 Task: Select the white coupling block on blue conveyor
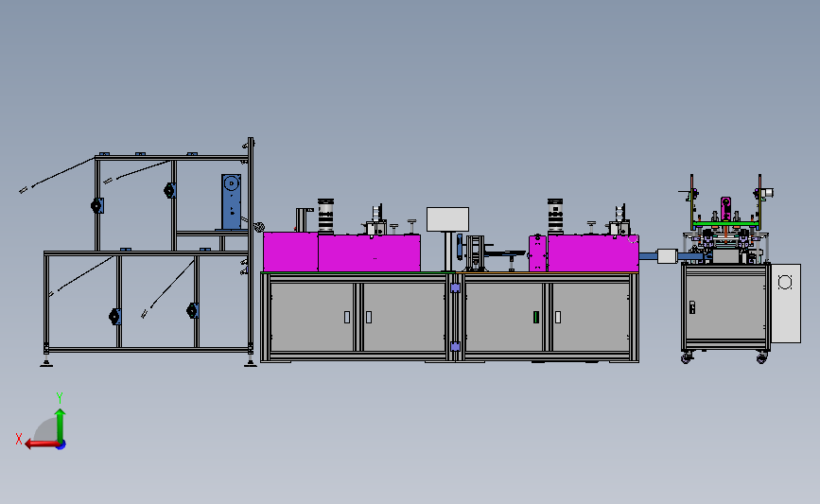coord(668,256)
